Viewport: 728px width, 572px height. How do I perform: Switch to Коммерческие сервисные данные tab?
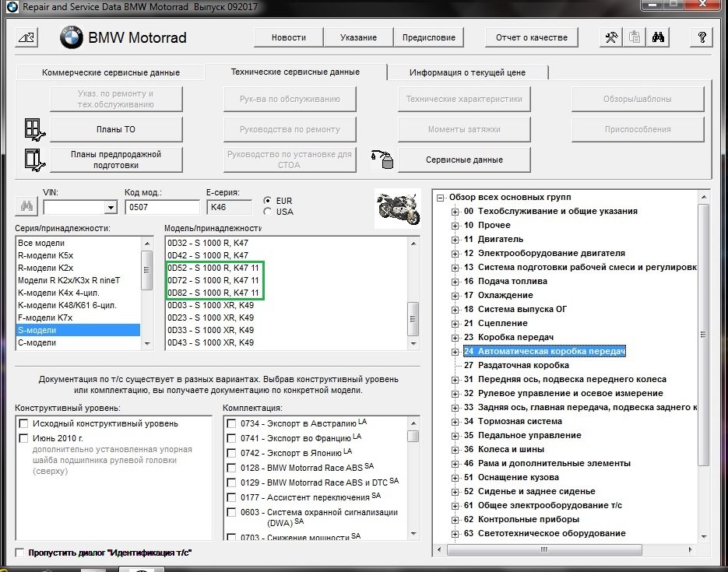(110, 72)
